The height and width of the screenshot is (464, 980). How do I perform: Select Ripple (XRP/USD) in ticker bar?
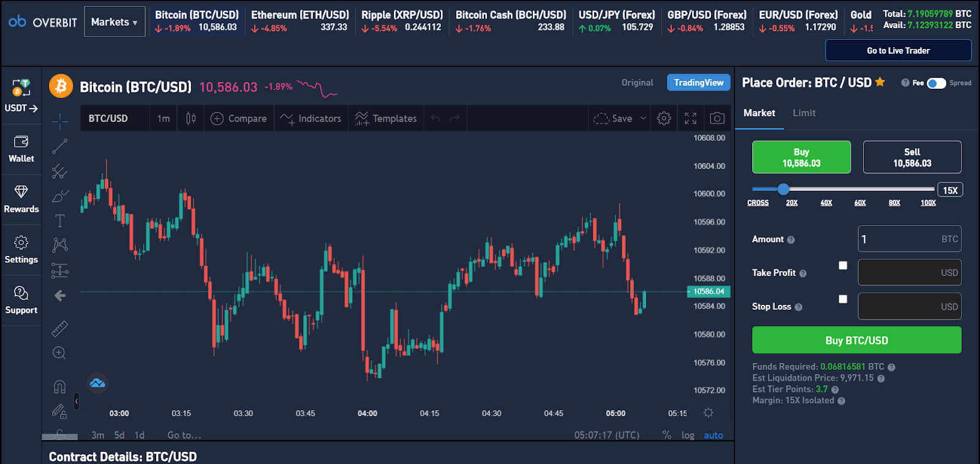click(x=402, y=21)
